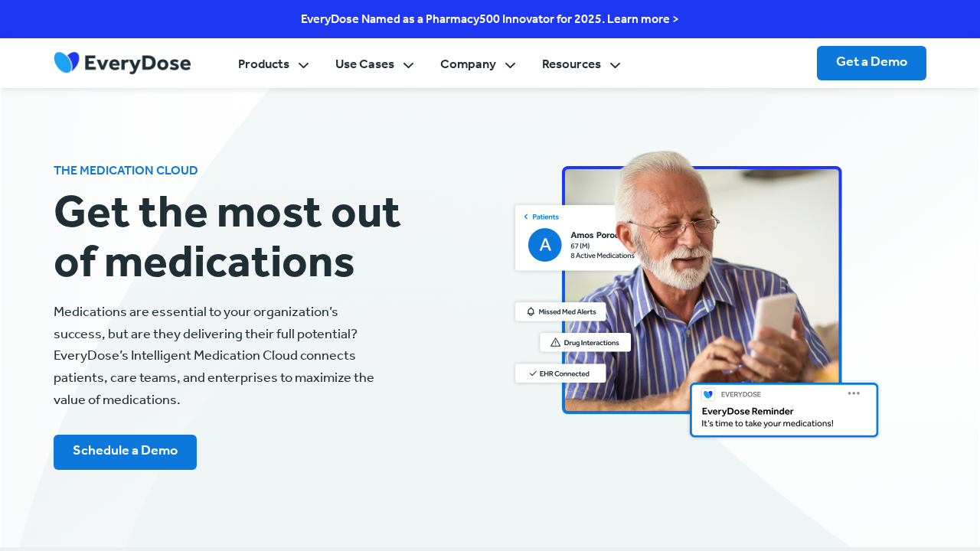Click the warning triangle on Drug Interactions
This screenshot has height=551, width=980.
pos(556,342)
